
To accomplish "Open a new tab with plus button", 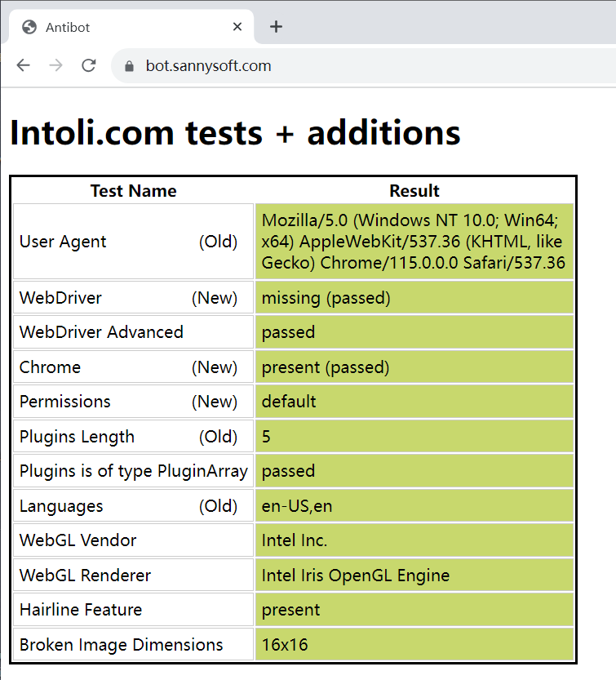I will pyautogui.click(x=276, y=27).
